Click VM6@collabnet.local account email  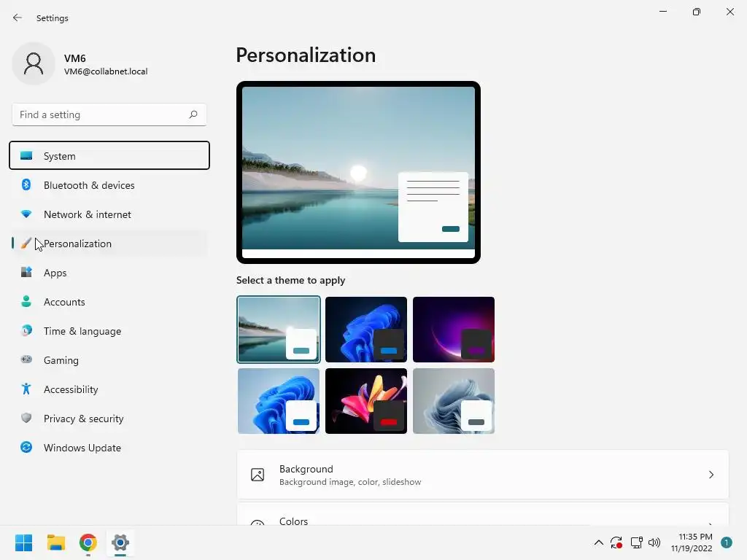(x=106, y=71)
